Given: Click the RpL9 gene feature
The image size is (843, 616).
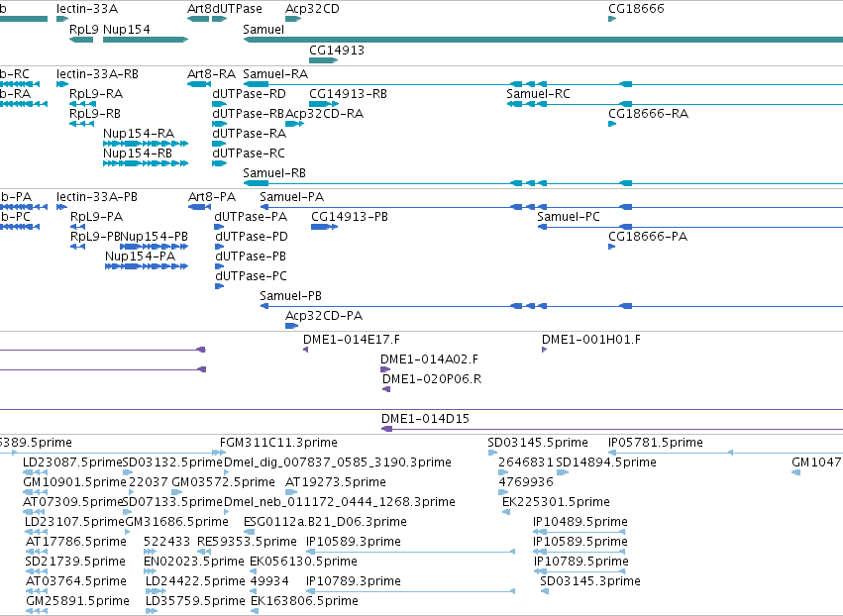Looking at the screenshot, I should tap(81, 40).
